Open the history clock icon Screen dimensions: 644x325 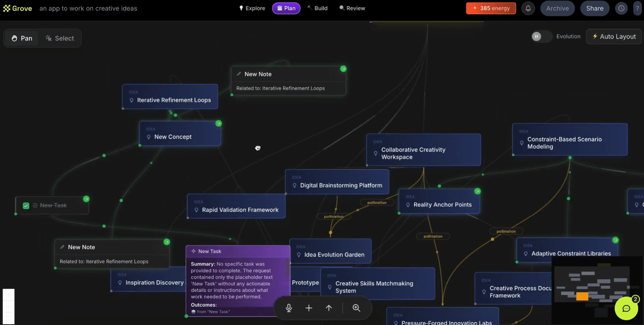point(621,8)
